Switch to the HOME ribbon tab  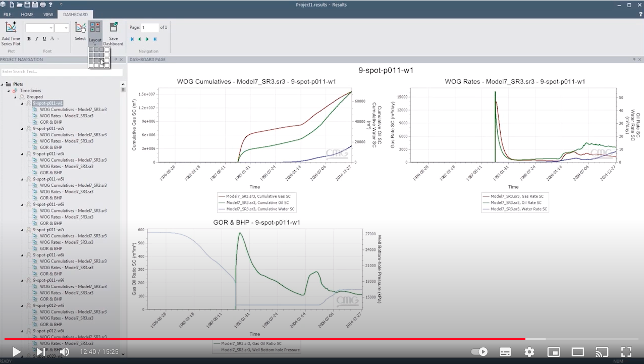click(x=27, y=15)
